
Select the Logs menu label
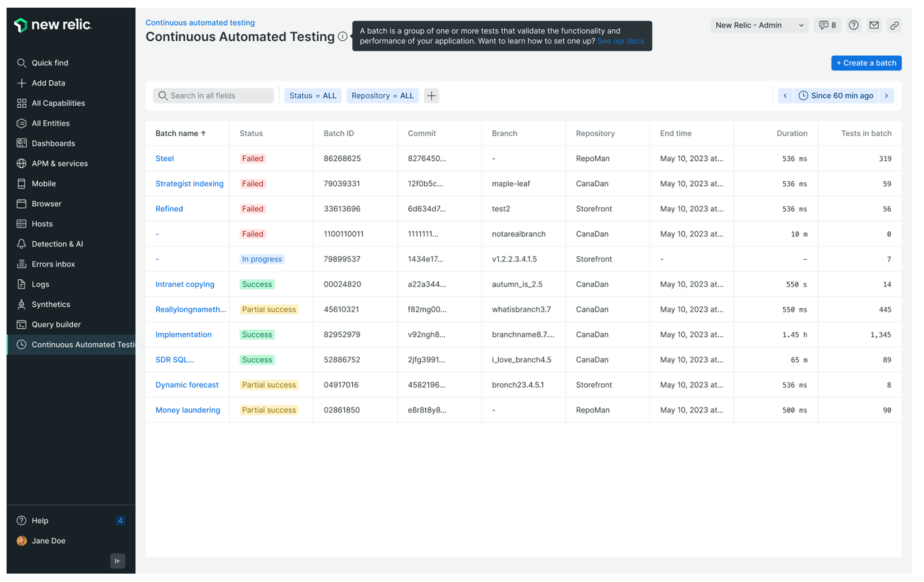point(40,284)
